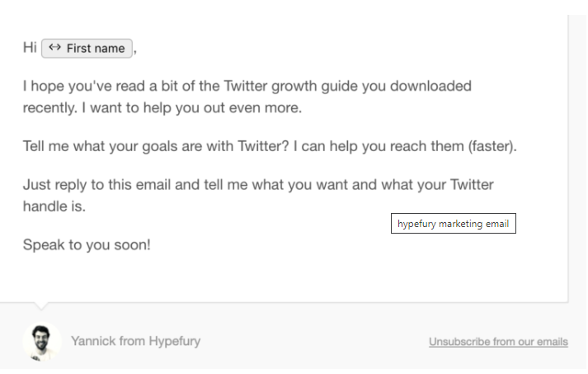Click the word (faster) in the email body
The height and width of the screenshot is (374, 588).
[492, 146]
